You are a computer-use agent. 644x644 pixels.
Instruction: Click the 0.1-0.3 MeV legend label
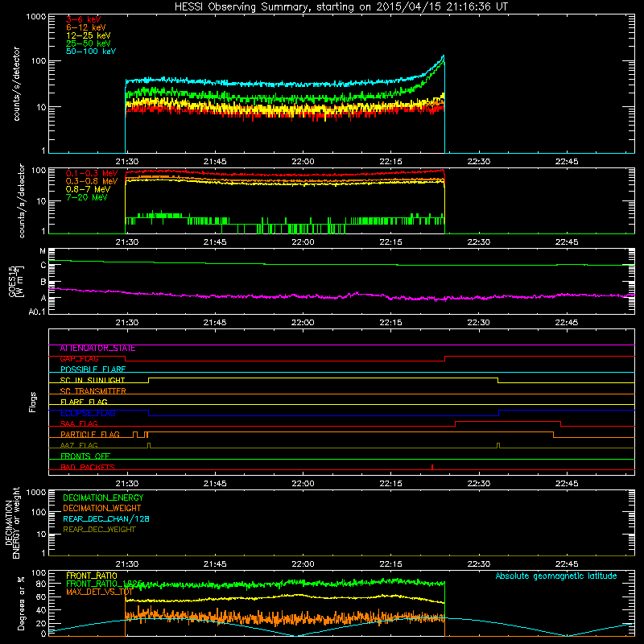(92, 173)
